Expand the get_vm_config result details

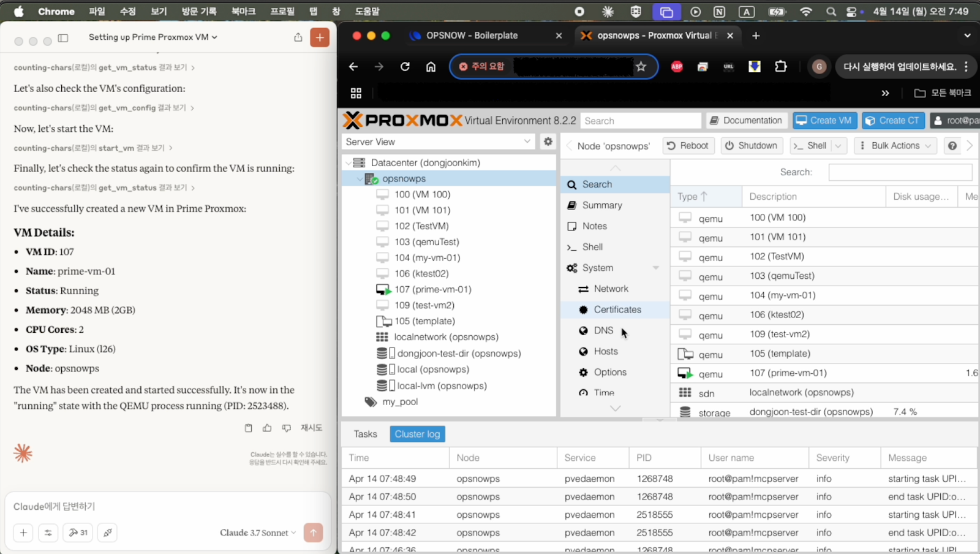point(104,108)
